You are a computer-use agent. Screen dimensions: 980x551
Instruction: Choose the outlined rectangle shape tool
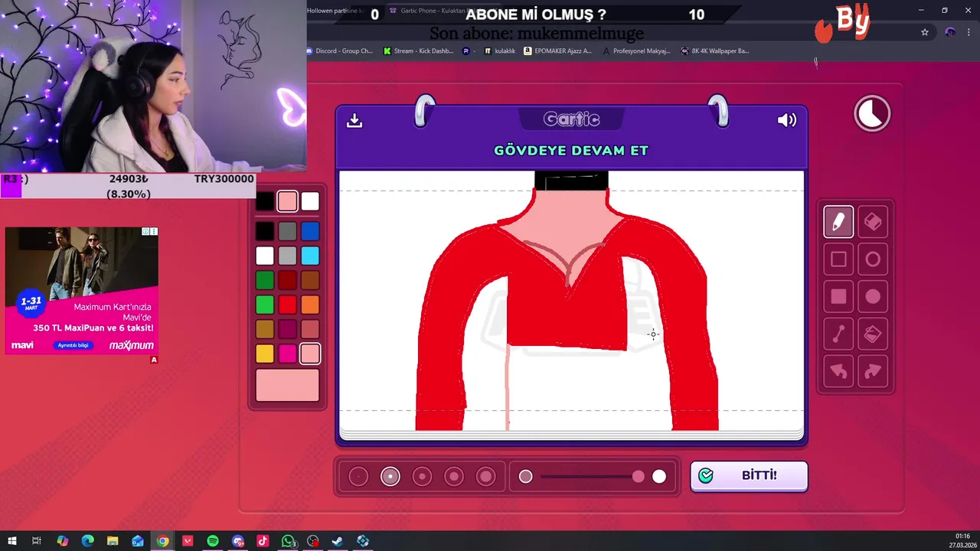coord(838,259)
